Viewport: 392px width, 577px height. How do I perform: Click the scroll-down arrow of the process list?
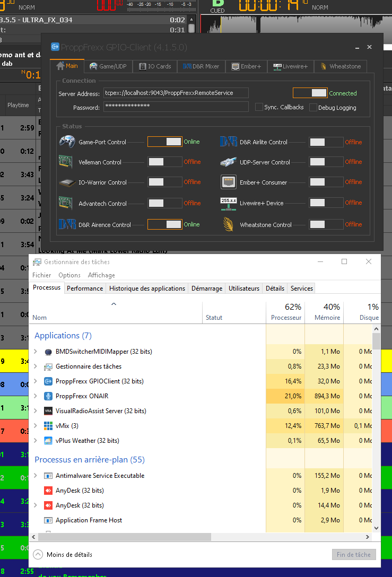[x=376, y=528]
